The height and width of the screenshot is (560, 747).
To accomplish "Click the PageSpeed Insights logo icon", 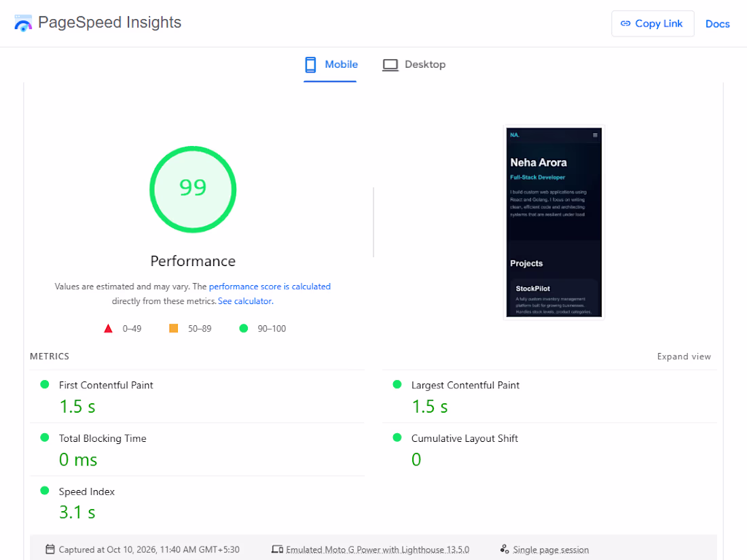I will (x=23, y=23).
